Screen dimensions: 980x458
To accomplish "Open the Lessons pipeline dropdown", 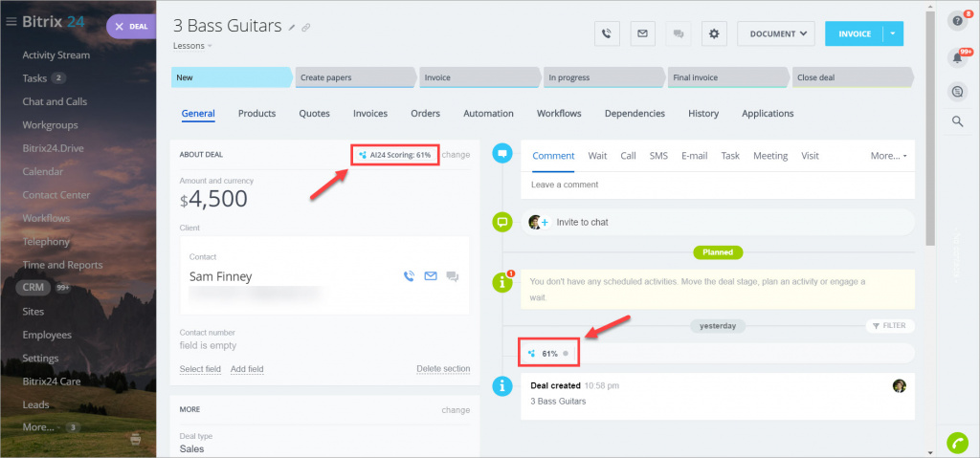I will coord(192,46).
